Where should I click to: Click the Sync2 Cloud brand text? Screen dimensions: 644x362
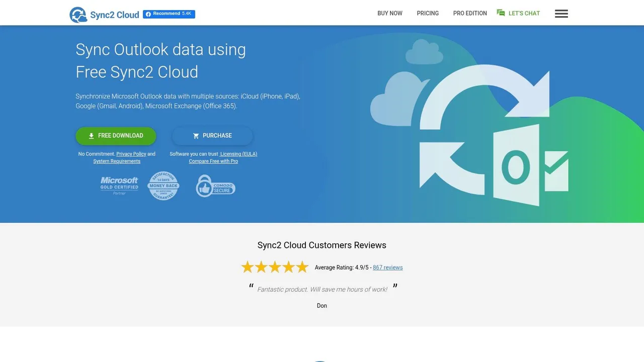coord(115,15)
